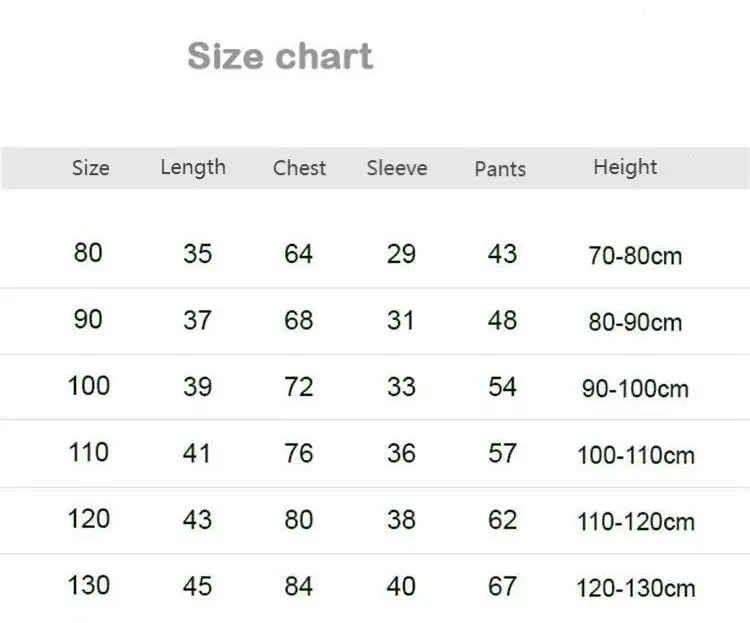Select the Length column header

193,167
